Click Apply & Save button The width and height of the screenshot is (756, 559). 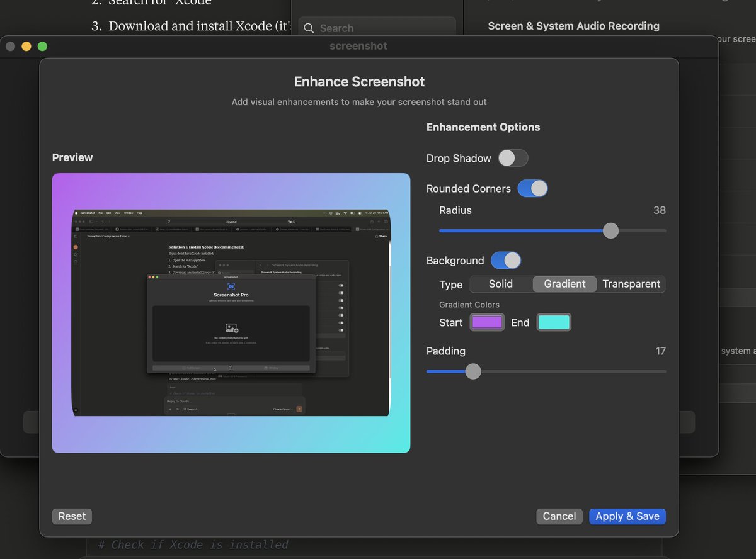tap(627, 516)
